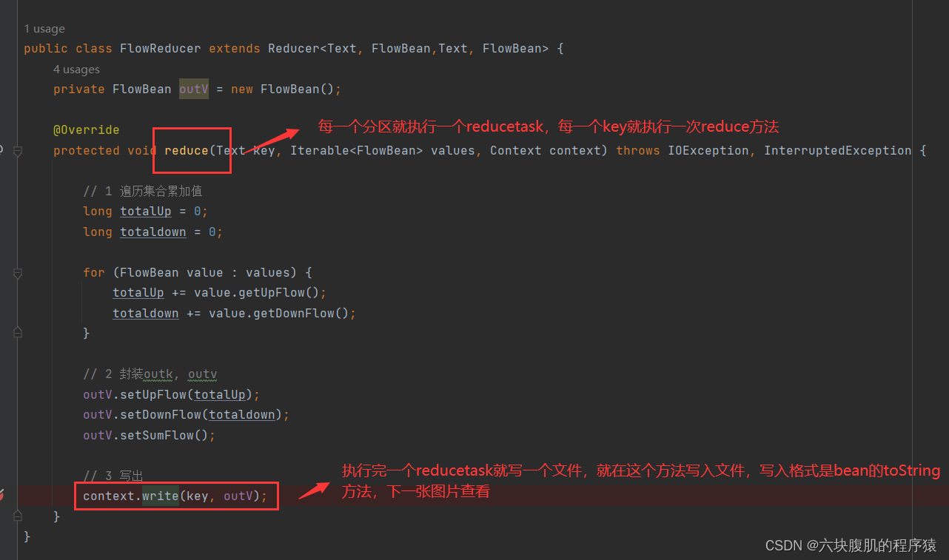Click the Reducer superclass name
The width and height of the screenshot is (949, 560).
point(294,49)
